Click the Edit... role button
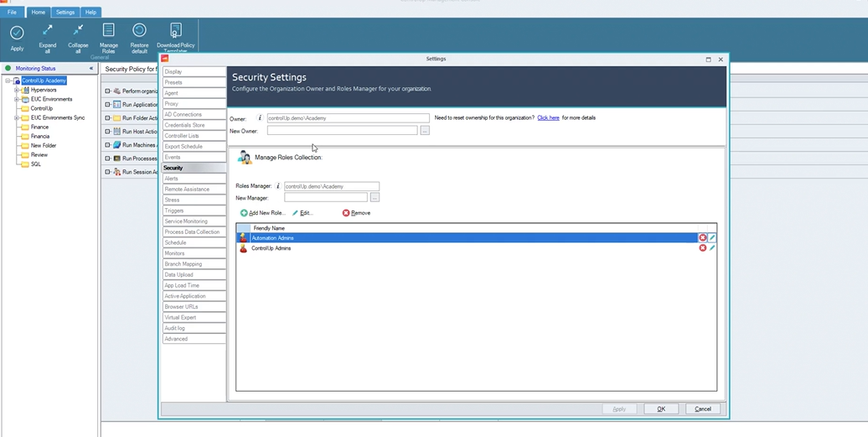The height and width of the screenshot is (437, 868). pyautogui.click(x=302, y=213)
